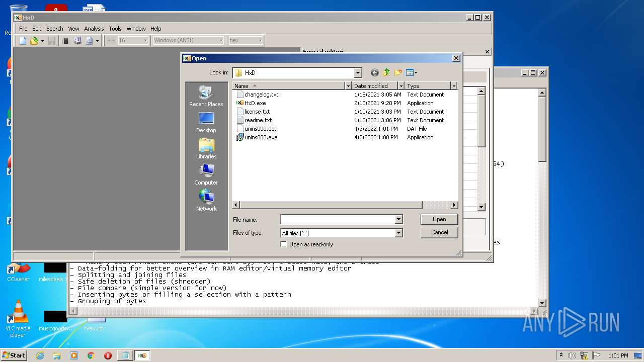Click the Open button in the dialog
Image resolution: width=644 pixels, height=362 pixels.
click(439, 219)
